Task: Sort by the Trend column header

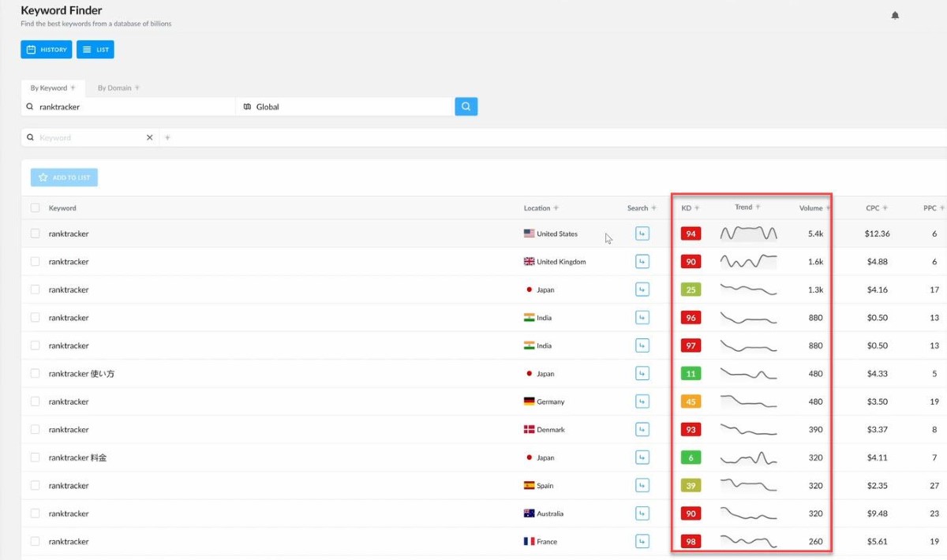Action: pos(747,207)
